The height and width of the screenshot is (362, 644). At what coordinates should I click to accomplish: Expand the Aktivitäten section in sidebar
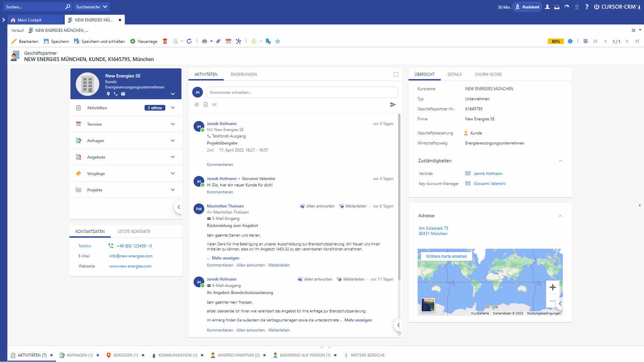(x=173, y=108)
